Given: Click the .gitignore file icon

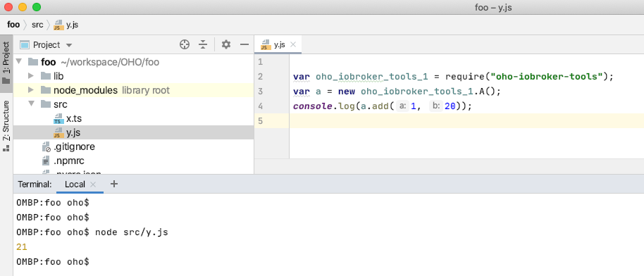Looking at the screenshot, I should point(47,146).
